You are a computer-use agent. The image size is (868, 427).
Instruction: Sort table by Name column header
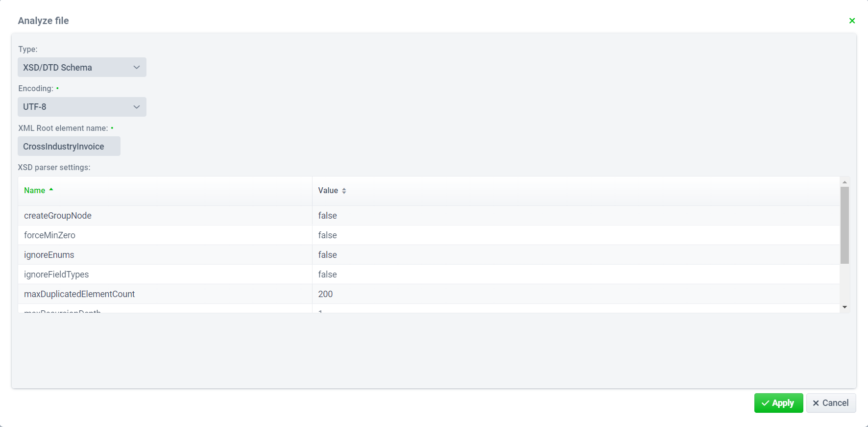coord(35,191)
